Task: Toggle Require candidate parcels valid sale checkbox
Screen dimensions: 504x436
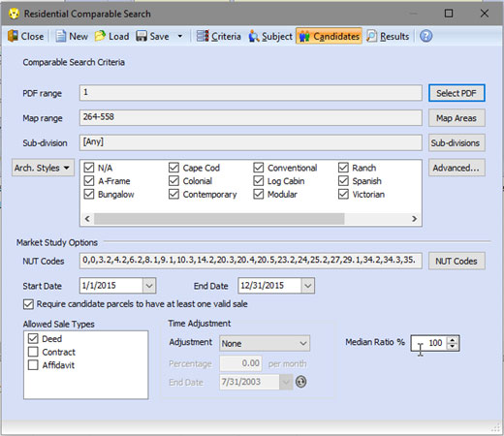Action: point(28,304)
